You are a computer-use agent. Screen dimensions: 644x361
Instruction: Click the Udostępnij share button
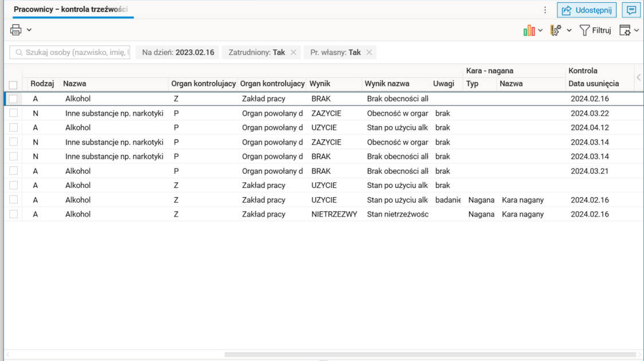coord(587,10)
